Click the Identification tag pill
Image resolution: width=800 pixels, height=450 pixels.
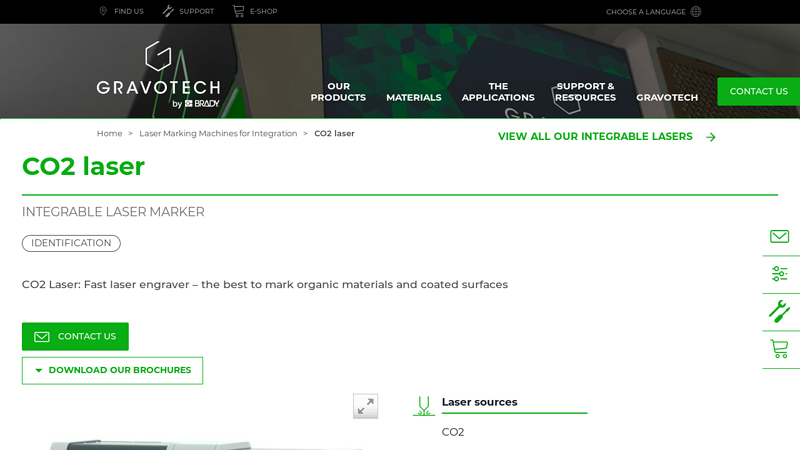click(71, 243)
